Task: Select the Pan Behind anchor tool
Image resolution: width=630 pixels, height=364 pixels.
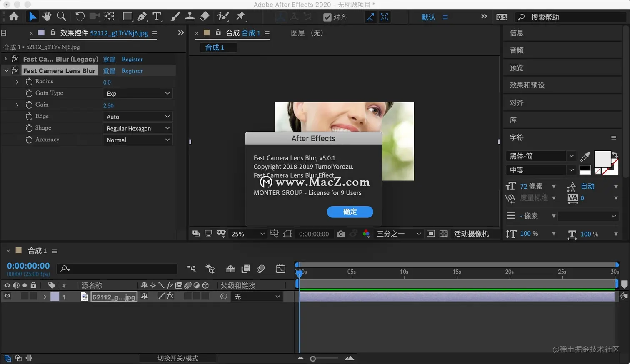Action: pyautogui.click(x=109, y=17)
